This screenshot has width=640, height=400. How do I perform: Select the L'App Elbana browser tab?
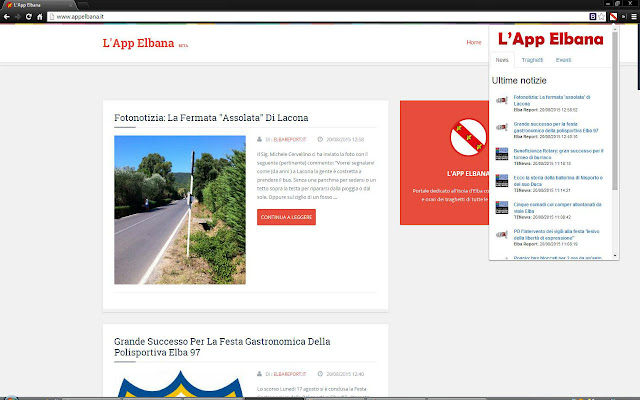coord(39,5)
